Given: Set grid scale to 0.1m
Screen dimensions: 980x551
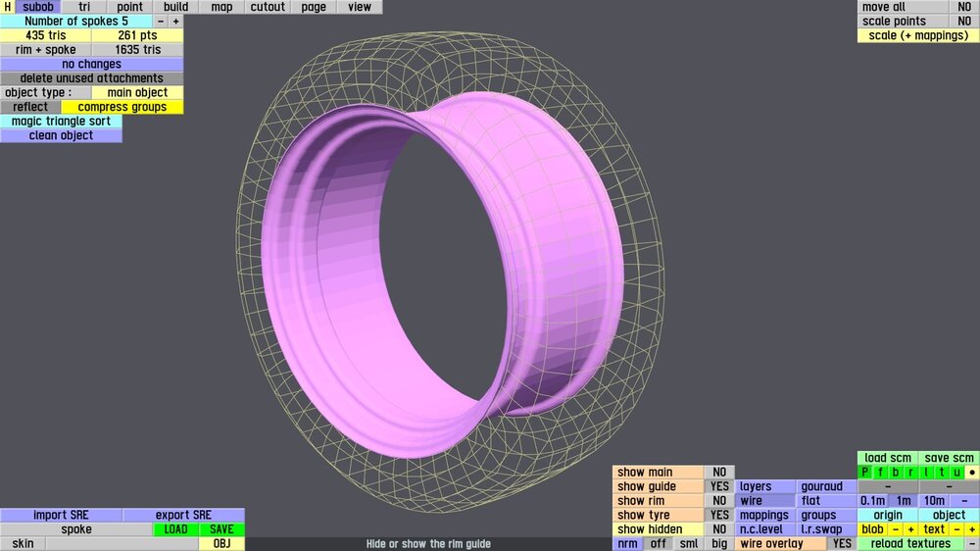Looking at the screenshot, I should (872, 500).
